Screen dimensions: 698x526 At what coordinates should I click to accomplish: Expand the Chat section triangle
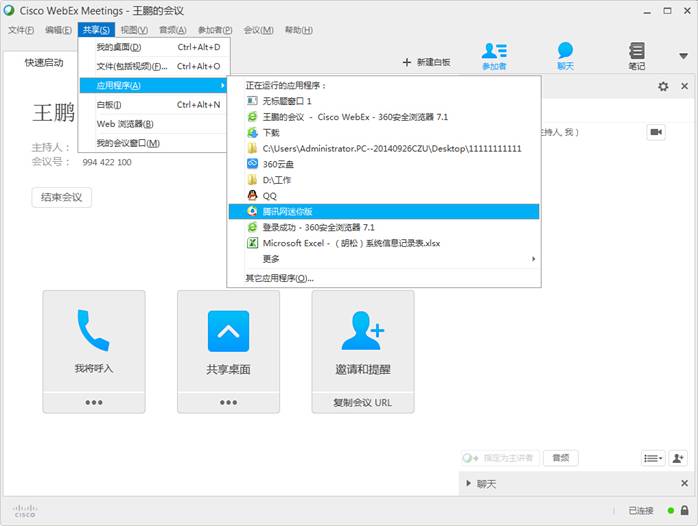tap(468, 483)
